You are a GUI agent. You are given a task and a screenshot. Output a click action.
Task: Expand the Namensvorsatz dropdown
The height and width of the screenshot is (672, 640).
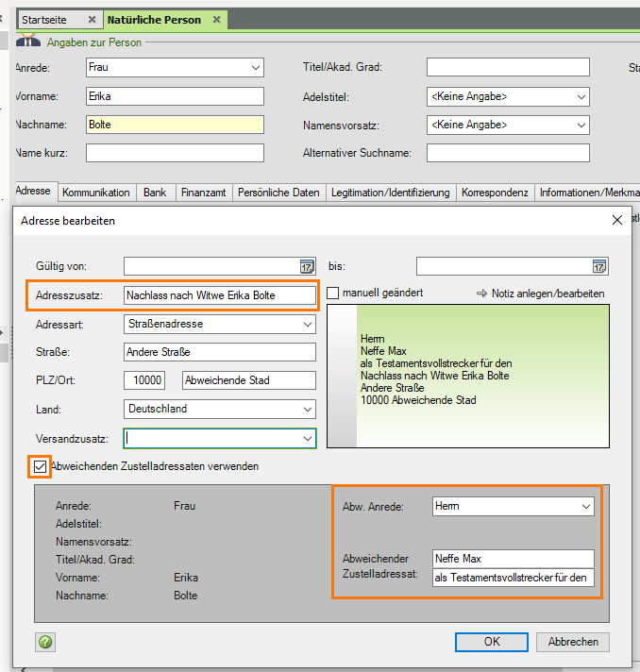581,126
